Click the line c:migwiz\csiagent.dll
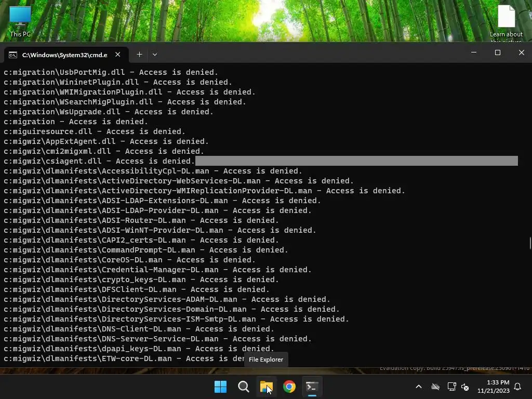The image size is (532, 399). [x=99, y=161]
